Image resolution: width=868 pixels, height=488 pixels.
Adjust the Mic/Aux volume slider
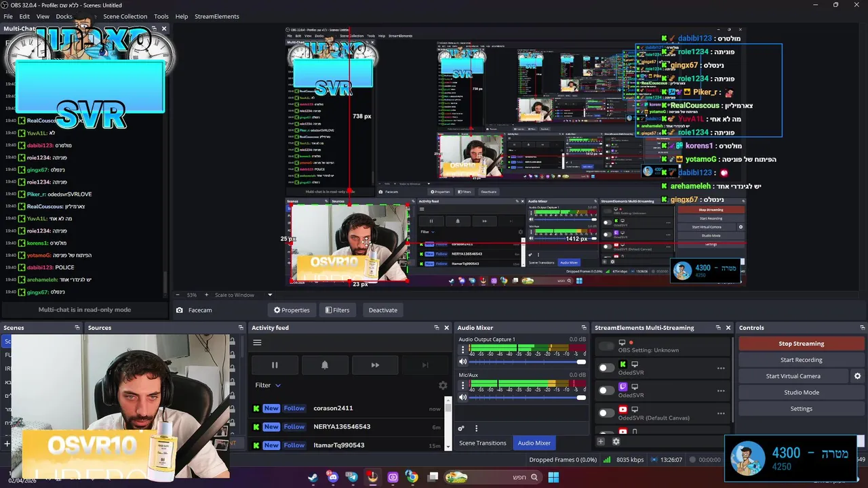click(528, 397)
